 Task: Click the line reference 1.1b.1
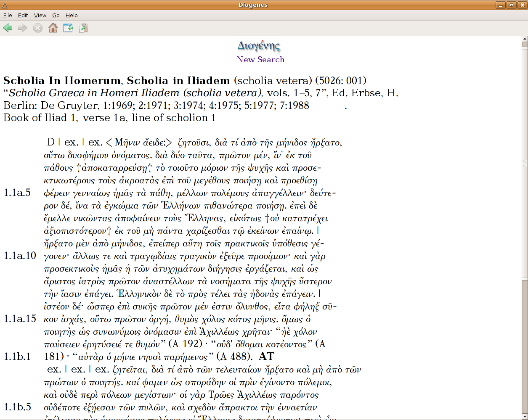click(17, 357)
